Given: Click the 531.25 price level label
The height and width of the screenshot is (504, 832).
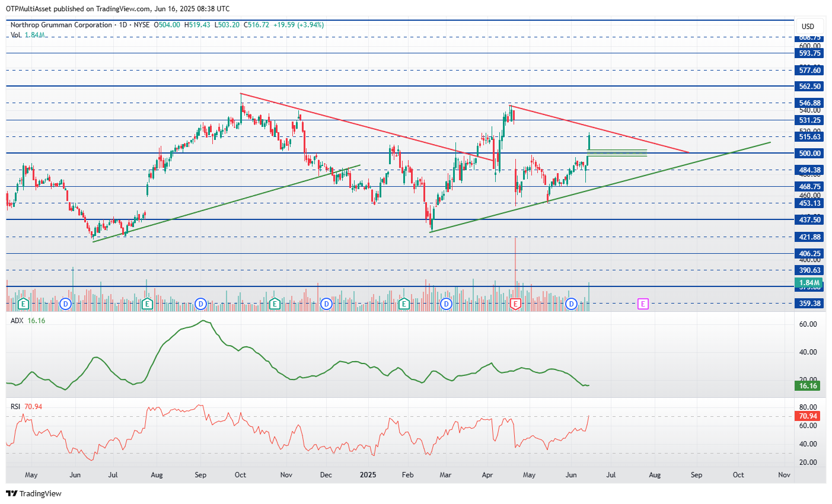Looking at the screenshot, I should click(x=810, y=120).
